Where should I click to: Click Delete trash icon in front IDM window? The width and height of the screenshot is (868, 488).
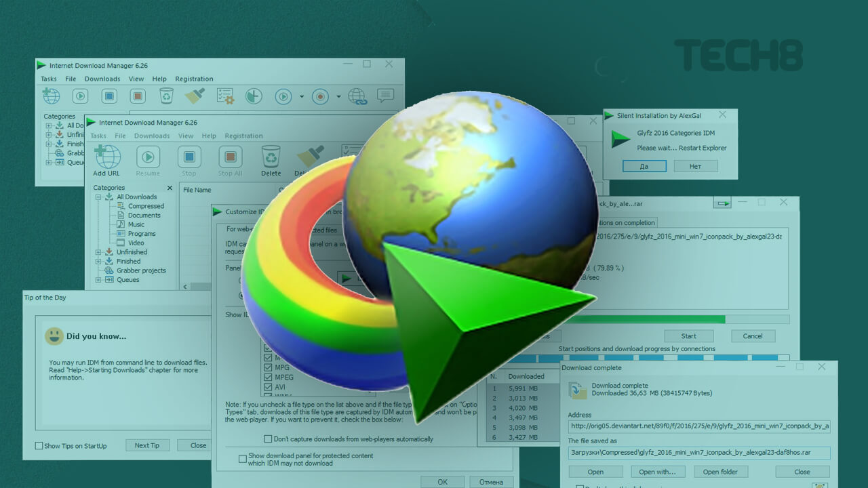coord(271,157)
